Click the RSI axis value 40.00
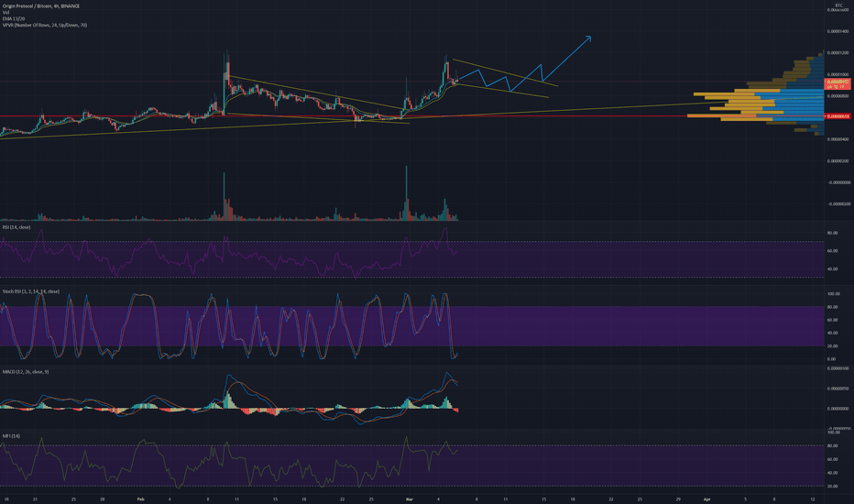 coord(832,269)
